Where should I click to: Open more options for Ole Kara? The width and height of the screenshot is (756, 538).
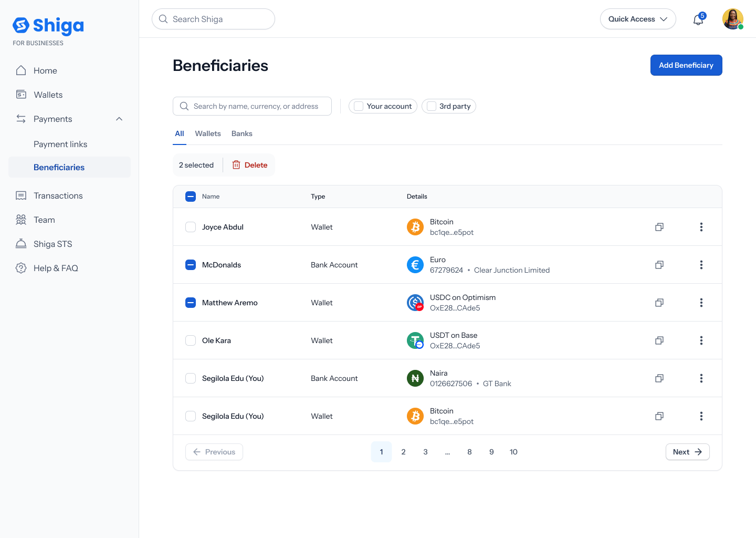701,340
